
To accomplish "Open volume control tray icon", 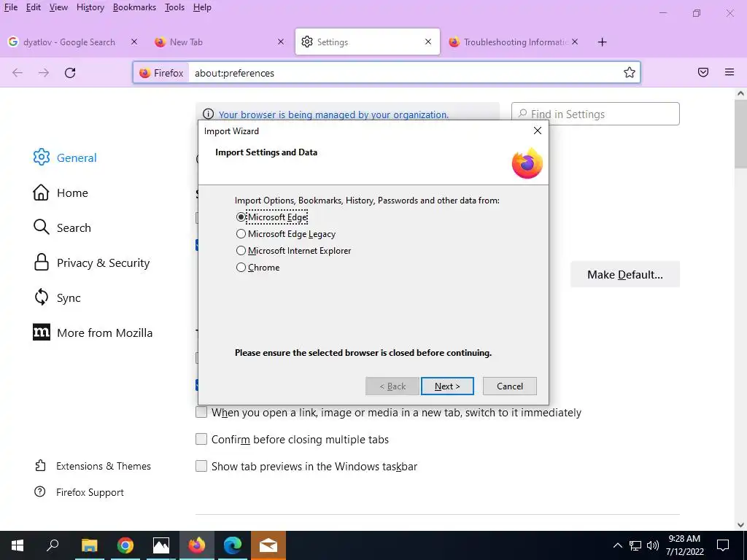I will coord(653,545).
